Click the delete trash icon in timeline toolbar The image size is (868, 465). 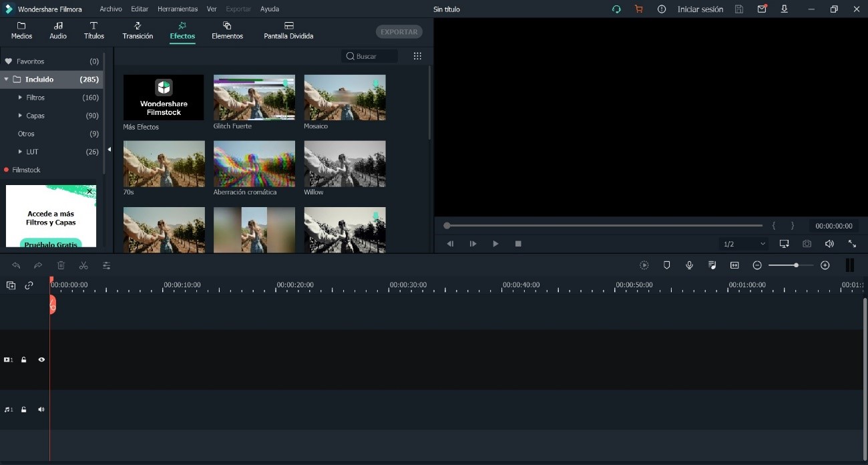pyautogui.click(x=61, y=265)
